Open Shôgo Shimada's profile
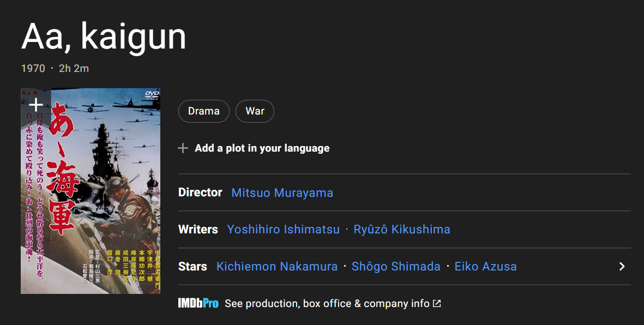This screenshot has height=325, width=644. [x=396, y=267]
